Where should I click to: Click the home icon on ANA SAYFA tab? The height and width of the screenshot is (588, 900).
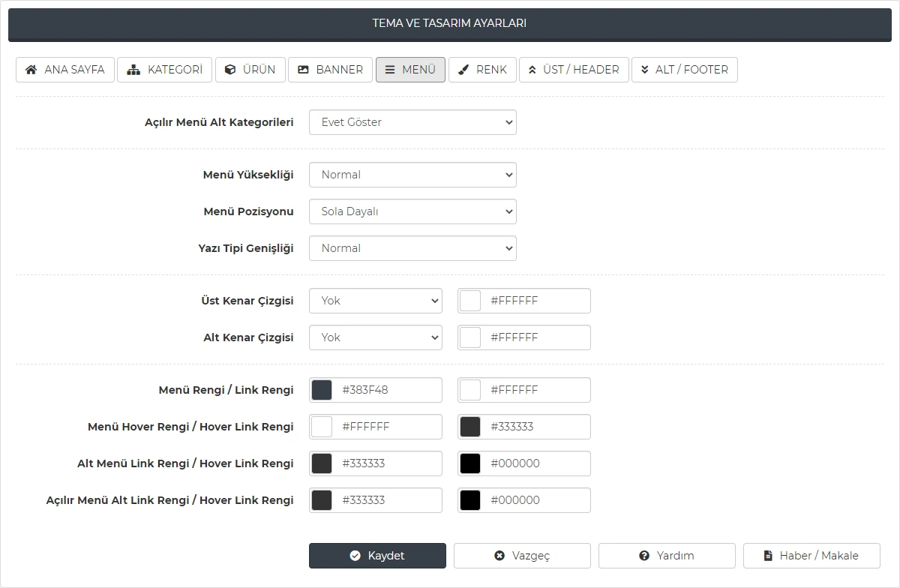31,70
